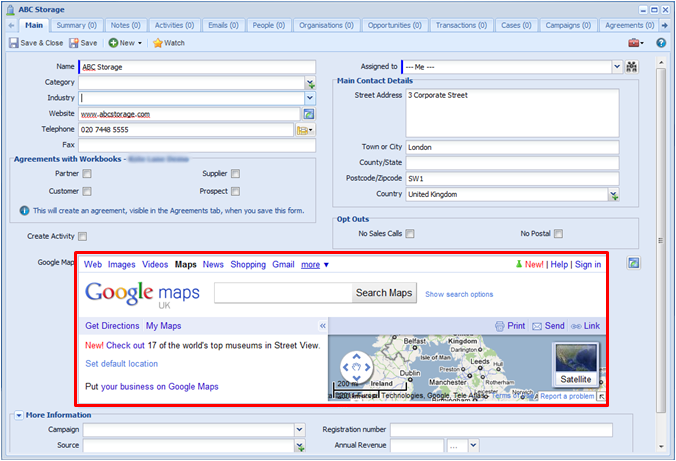676x461 pixels.
Task: Click the Images link in Google bar
Action: coord(122,265)
